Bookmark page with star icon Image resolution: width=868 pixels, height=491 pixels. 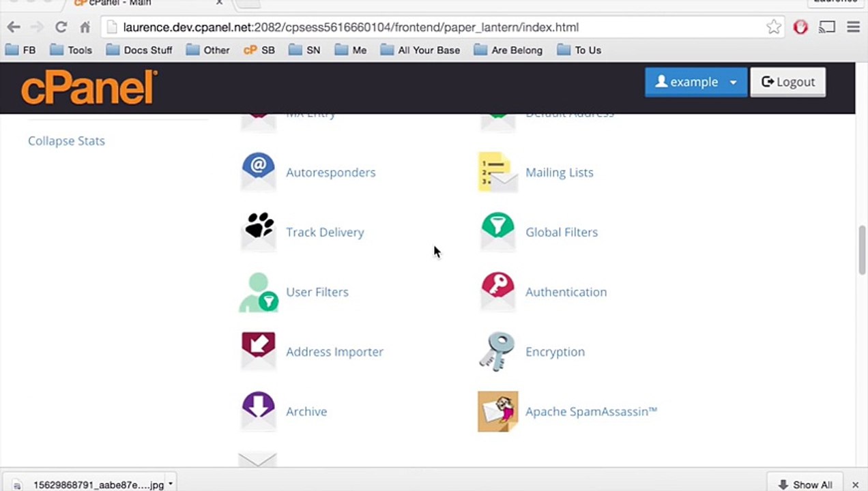pyautogui.click(x=773, y=27)
